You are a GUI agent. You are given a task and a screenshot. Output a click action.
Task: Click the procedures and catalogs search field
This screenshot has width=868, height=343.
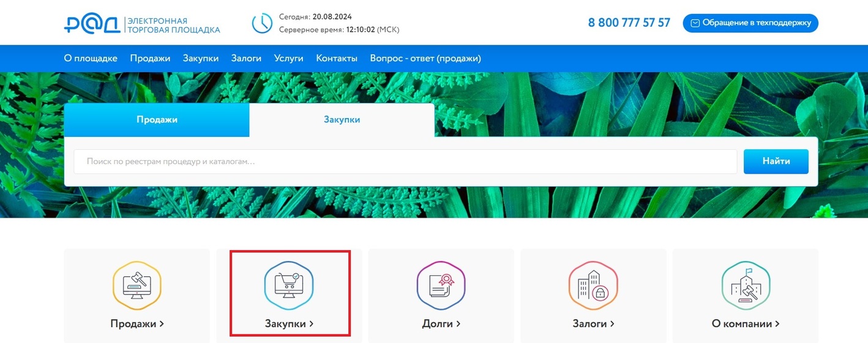pyautogui.click(x=405, y=162)
